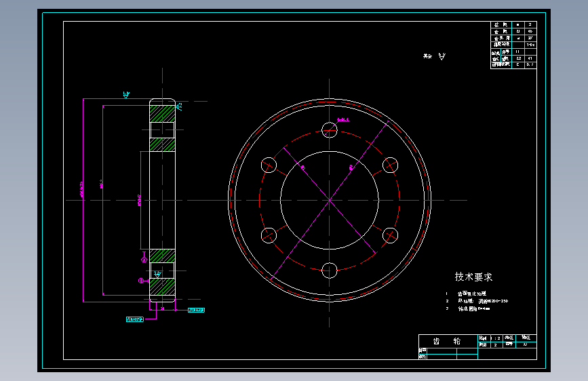588x381 pixels.
Task: Click the outermost magenta diameter dimension text
Action: point(82,189)
